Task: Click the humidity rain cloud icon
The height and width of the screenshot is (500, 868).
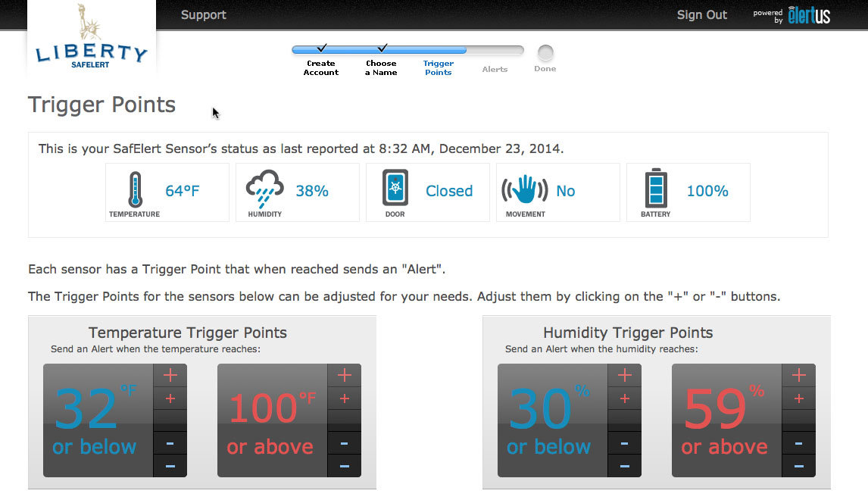Action: click(264, 189)
